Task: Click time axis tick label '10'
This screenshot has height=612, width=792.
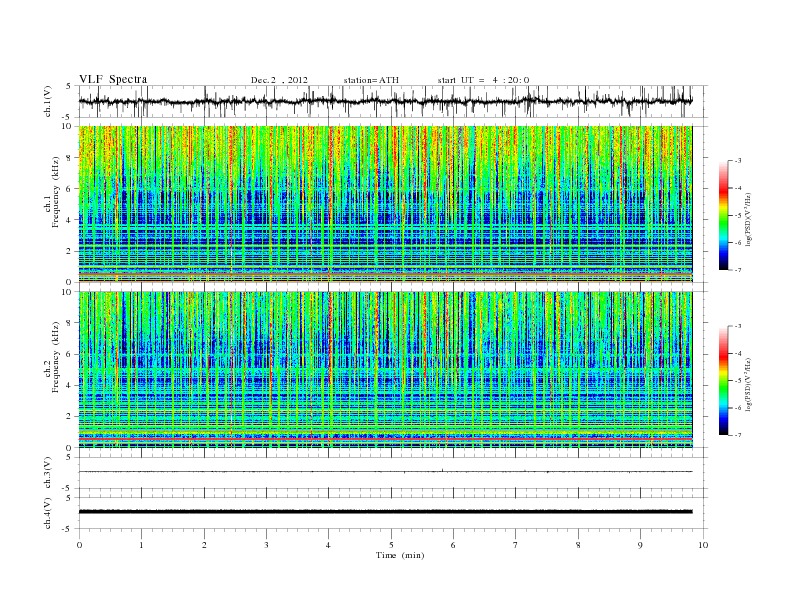Action: (703, 545)
